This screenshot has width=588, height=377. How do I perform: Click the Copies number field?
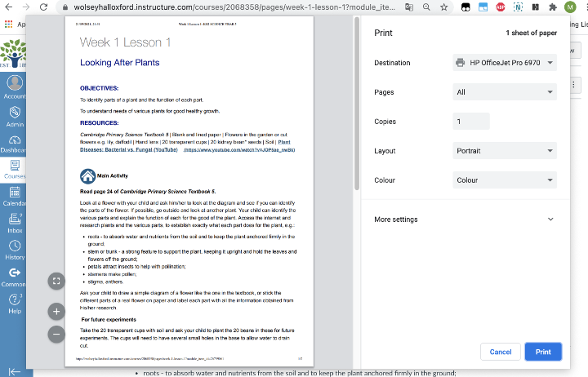pos(471,122)
